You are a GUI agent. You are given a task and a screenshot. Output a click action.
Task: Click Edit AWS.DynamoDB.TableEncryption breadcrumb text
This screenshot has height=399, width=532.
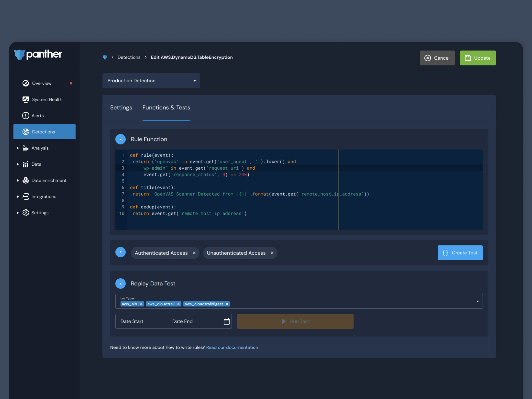click(192, 57)
